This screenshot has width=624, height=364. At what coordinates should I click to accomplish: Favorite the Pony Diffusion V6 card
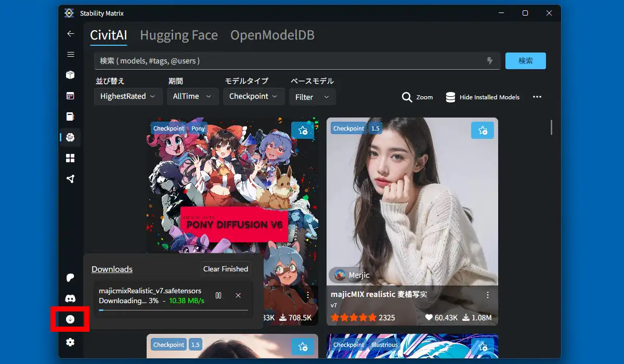point(303,131)
